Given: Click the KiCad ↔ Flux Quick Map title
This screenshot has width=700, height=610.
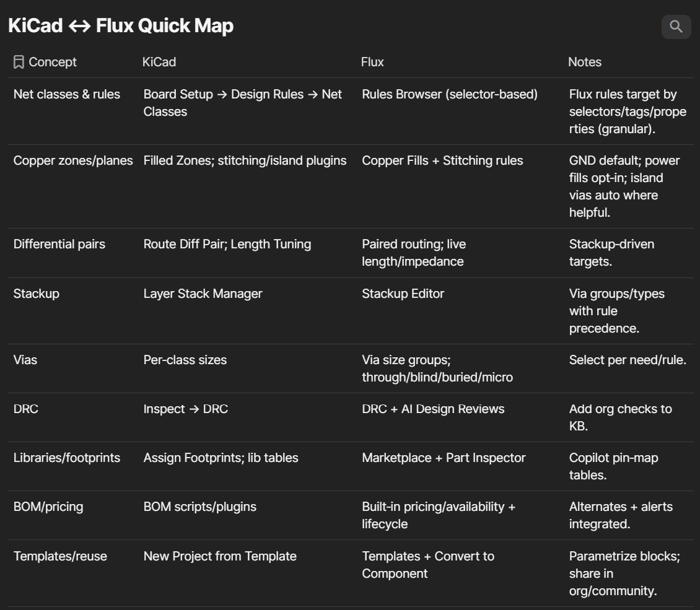Looking at the screenshot, I should pyautogui.click(x=121, y=25).
